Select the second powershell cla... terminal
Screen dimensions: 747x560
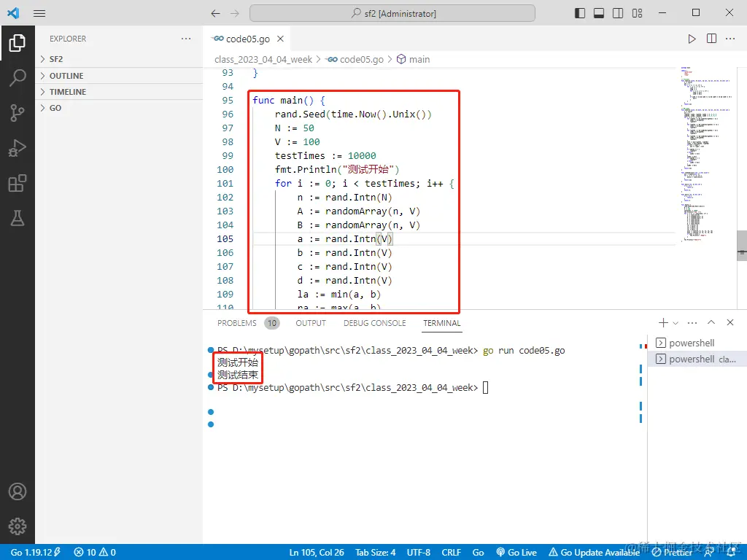(697, 359)
